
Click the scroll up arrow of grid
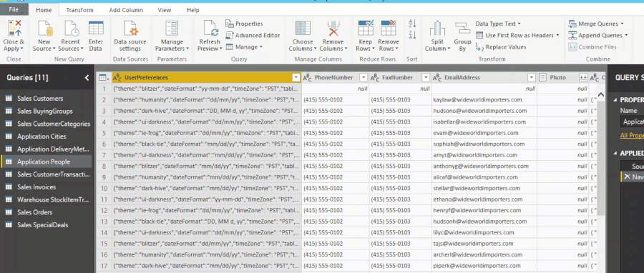600,94
